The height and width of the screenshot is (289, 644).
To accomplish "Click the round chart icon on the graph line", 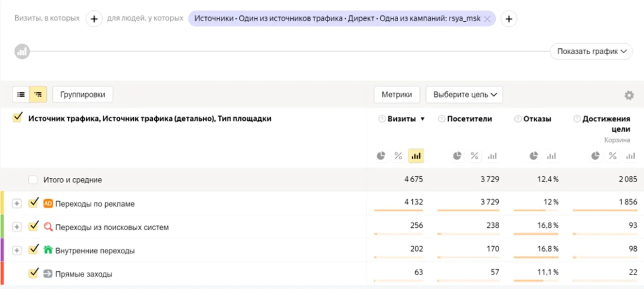I will click(x=22, y=52).
